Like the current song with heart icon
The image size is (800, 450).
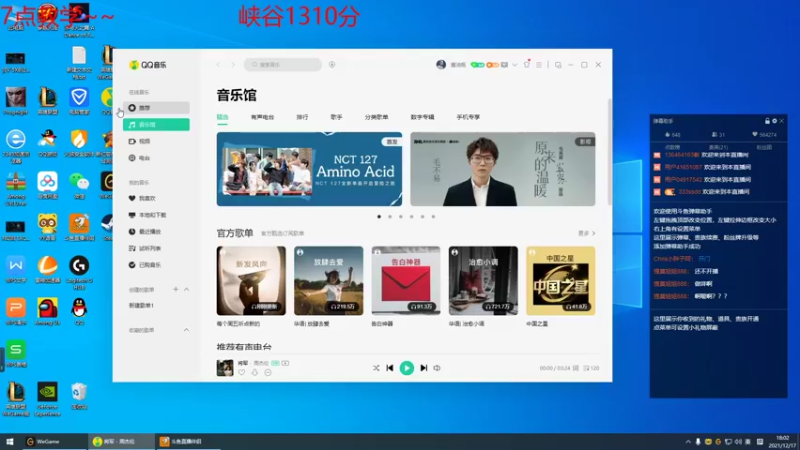click(242, 372)
